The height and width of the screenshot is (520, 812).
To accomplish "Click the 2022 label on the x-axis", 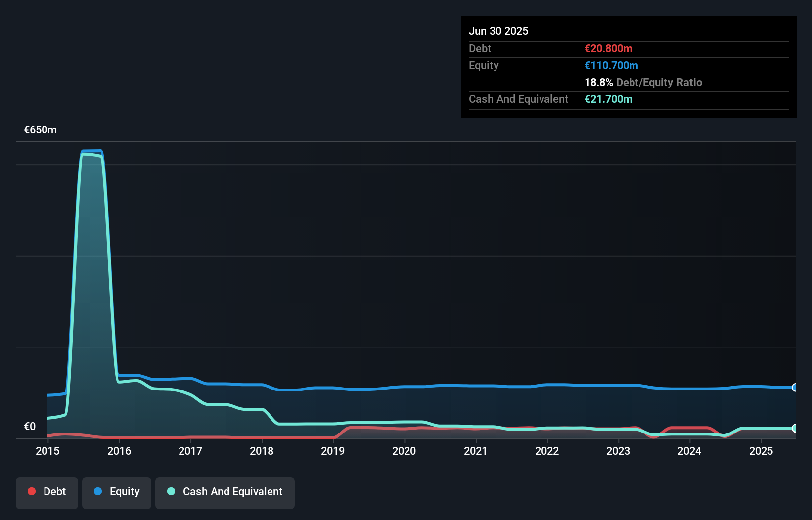I will coord(547,451).
